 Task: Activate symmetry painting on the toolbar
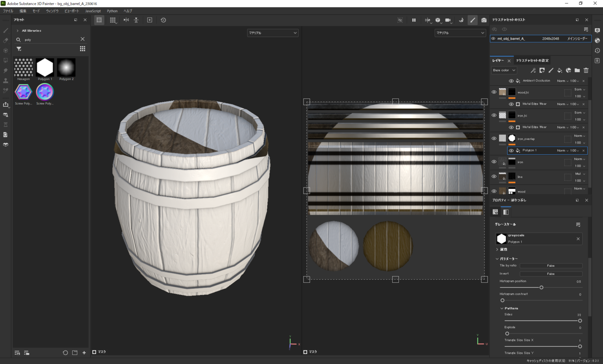pyautogui.click(x=126, y=20)
